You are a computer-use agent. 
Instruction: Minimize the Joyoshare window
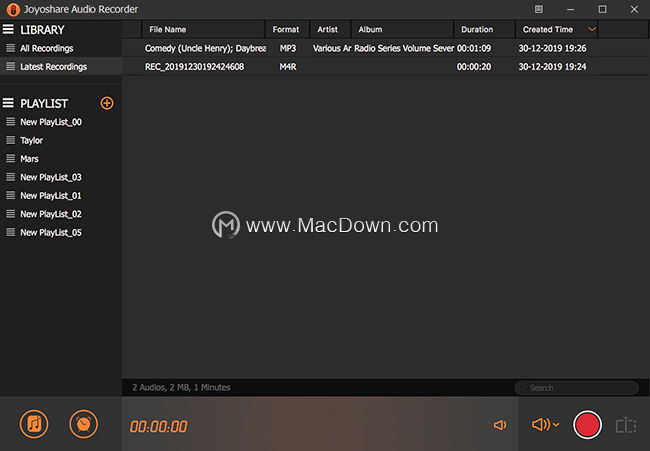tap(571, 9)
